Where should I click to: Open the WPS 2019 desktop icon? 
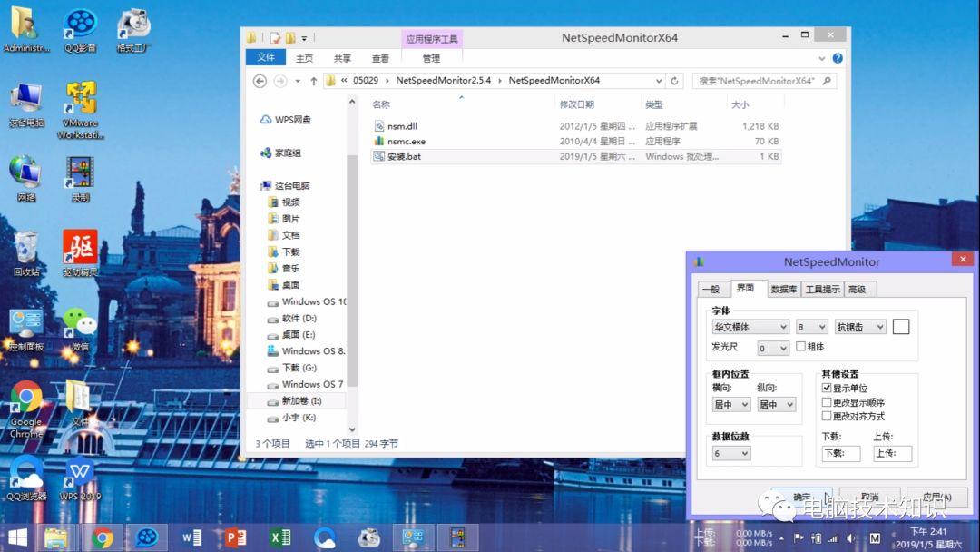click(80, 478)
